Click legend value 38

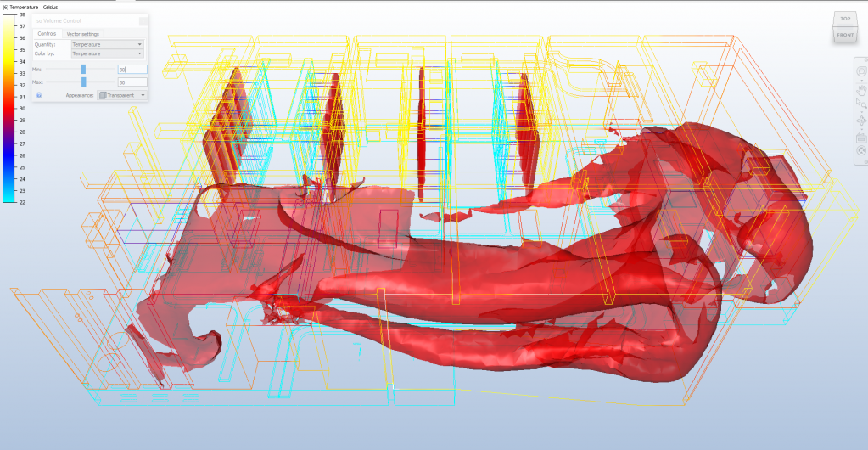pyautogui.click(x=22, y=14)
